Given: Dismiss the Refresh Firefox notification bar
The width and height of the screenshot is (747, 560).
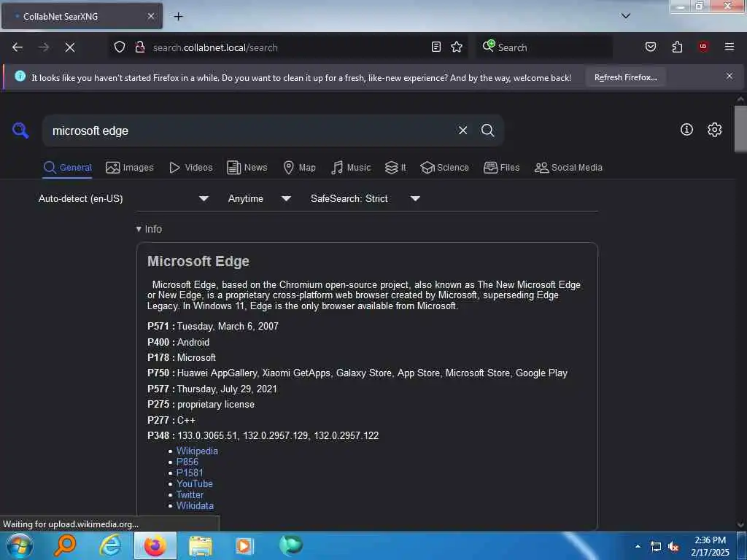Looking at the screenshot, I should [x=729, y=76].
